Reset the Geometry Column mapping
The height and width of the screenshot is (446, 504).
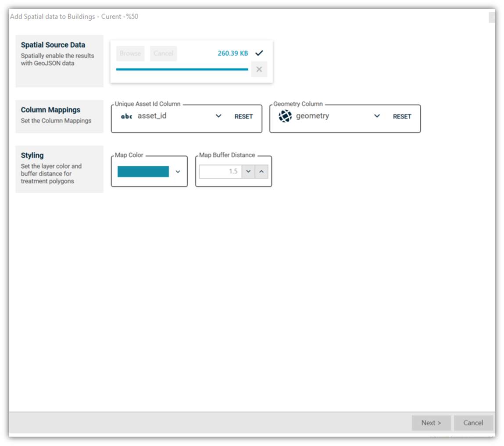click(402, 116)
